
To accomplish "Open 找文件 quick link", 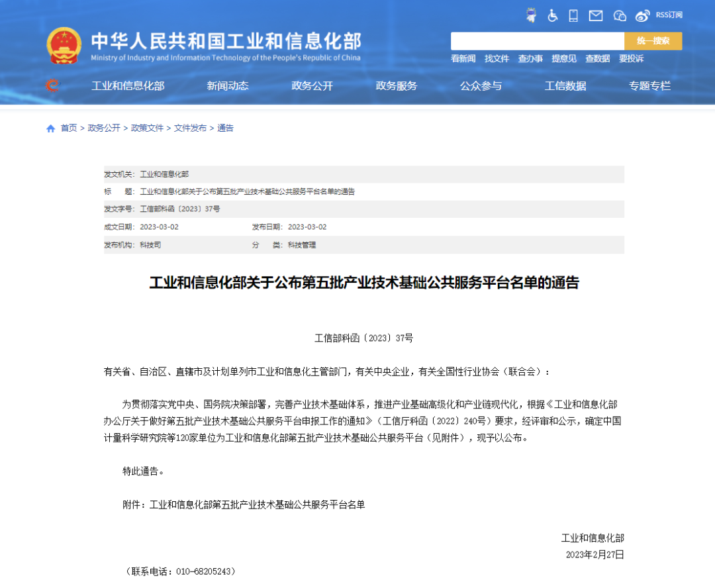I will point(497,58).
